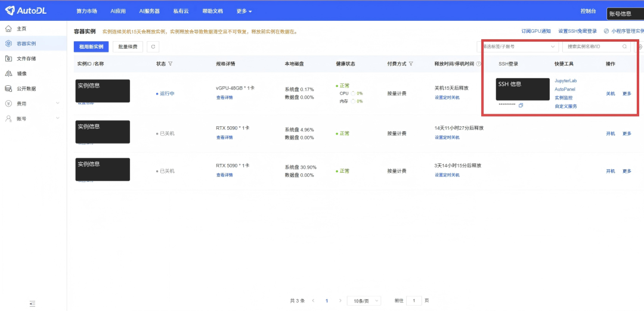This screenshot has height=311, width=644.
Task: Click 开机 for instance with 系统盘 4.96%
Action: (611, 133)
